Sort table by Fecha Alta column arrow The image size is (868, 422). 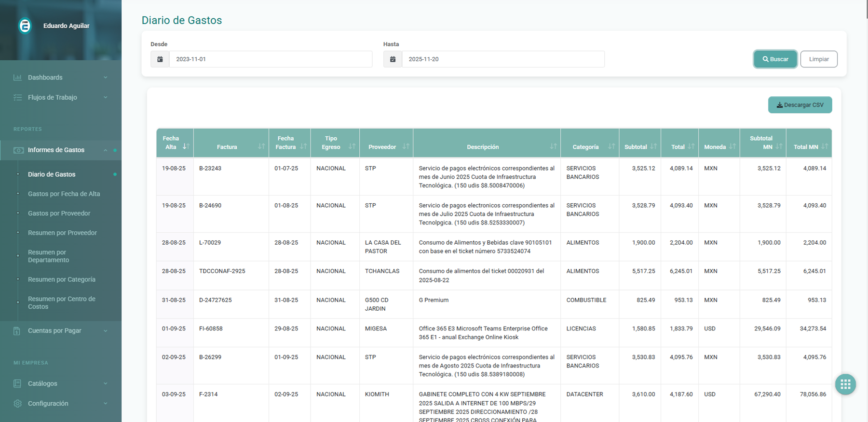pyautogui.click(x=186, y=146)
